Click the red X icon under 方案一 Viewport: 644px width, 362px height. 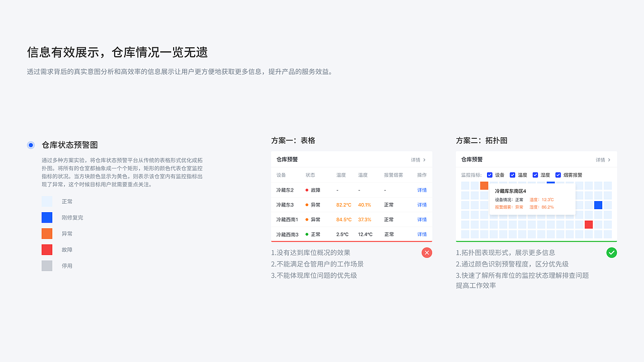(x=427, y=252)
